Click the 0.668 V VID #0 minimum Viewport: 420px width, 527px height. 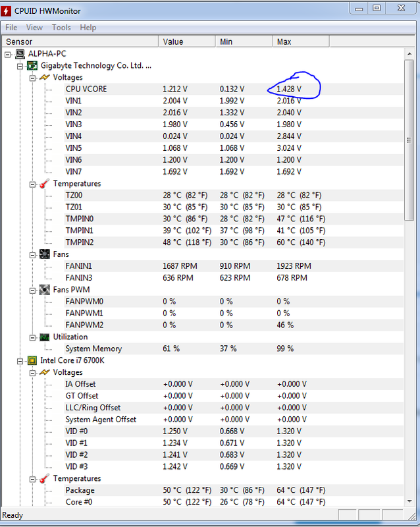pyautogui.click(x=232, y=431)
